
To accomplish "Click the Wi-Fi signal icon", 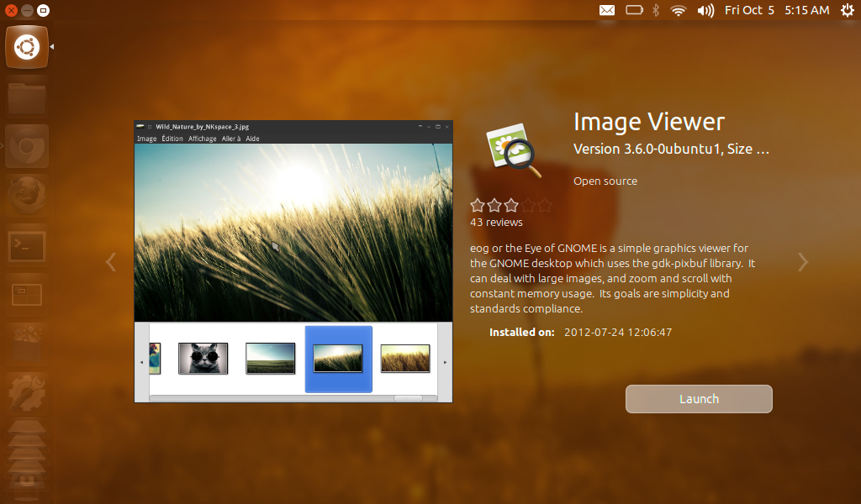I will pos(678,10).
